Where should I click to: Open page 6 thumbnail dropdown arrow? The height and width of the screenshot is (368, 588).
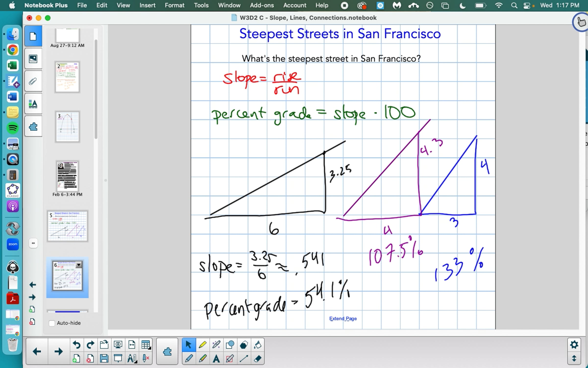tap(79, 265)
